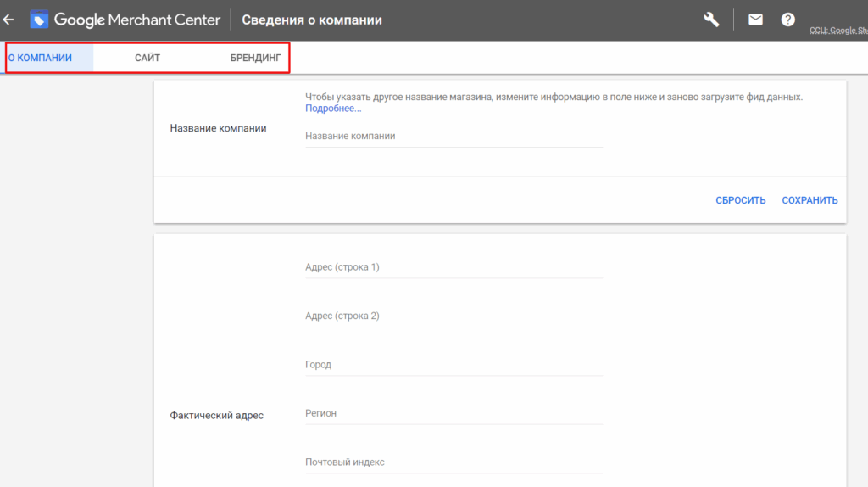868x487 pixels.
Task: Click the Google Merchant Center wordmark
Action: tap(137, 20)
